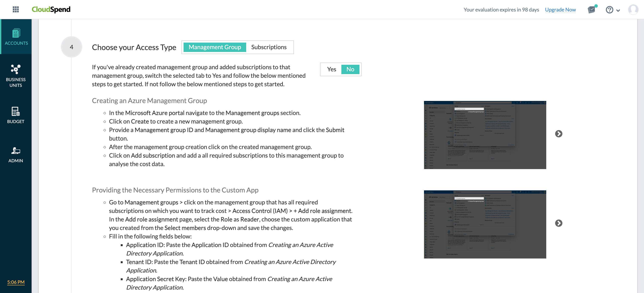Switch the toggle to Yes
The height and width of the screenshot is (293, 644).
click(x=332, y=69)
